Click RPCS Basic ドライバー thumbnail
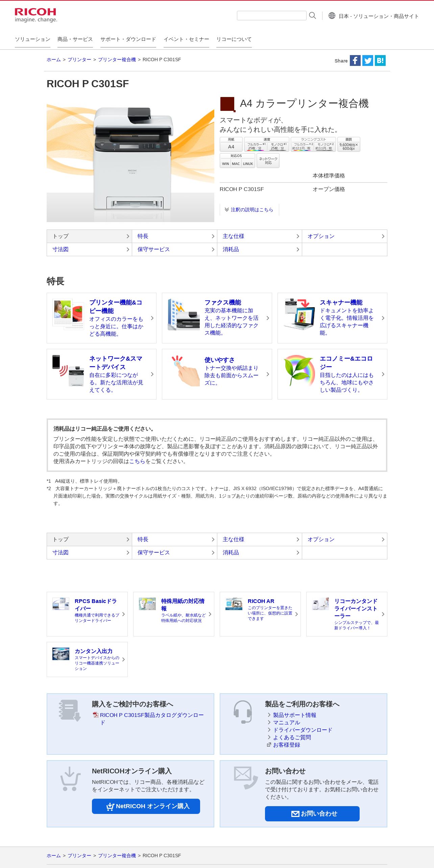Image resolution: width=434 pixels, height=868 pixels. point(61,604)
